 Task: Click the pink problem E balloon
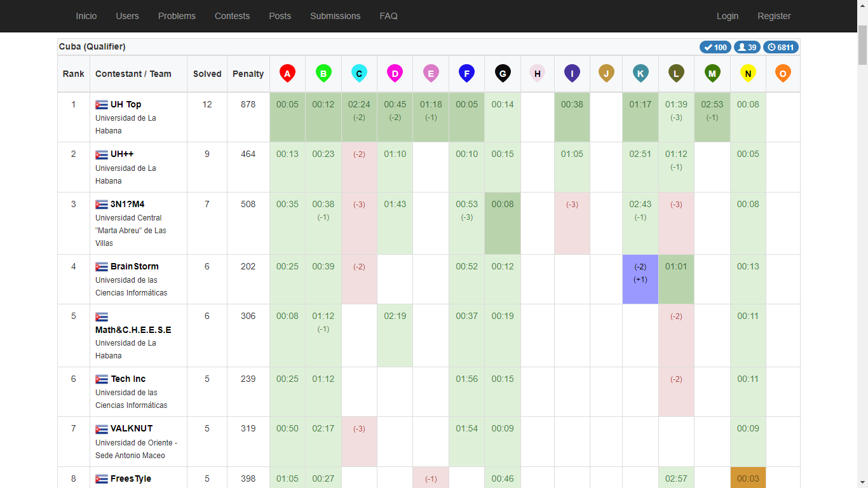pyautogui.click(x=431, y=74)
